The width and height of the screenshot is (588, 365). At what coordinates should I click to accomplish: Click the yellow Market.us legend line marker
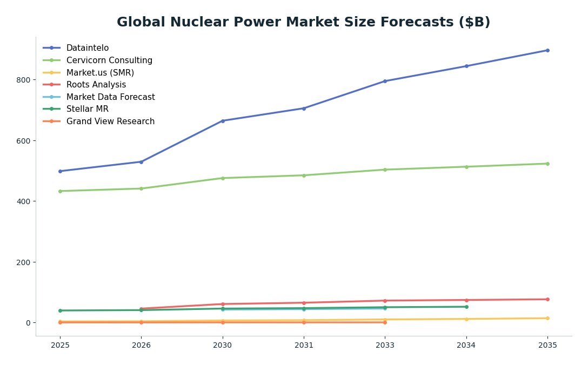[52, 73]
